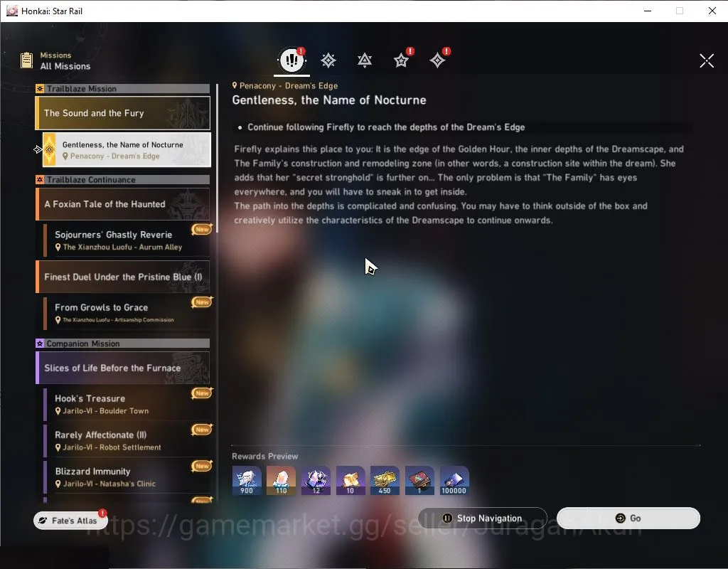This screenshot has width=728, height=569.
Task: Select Gentleness, the Name of Nocturne entry
Action: click(x=127, y=149)
